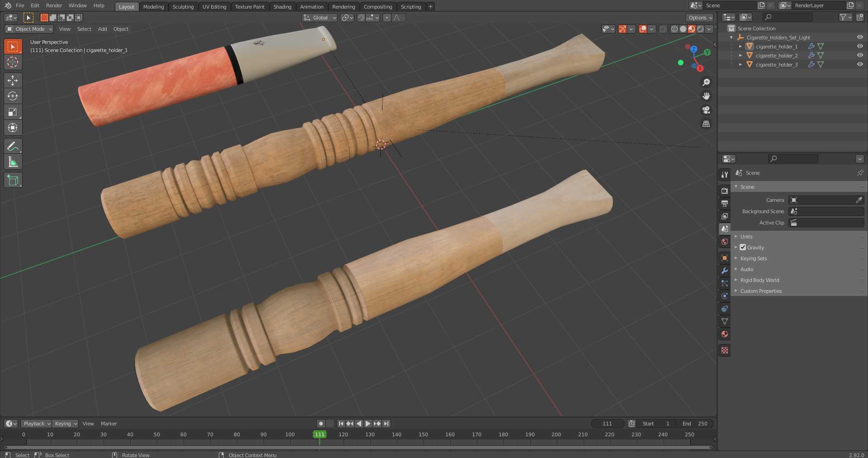The height and width of the screenshot is (458, 868).
Task: Open the Modifier properties tab
Action: click(x=725, y=270)
